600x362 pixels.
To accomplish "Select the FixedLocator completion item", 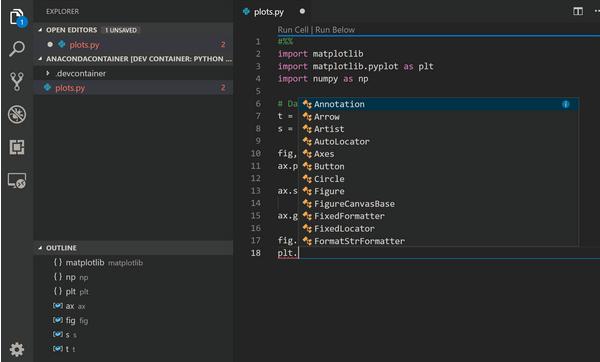I will (x=439, y=228).
